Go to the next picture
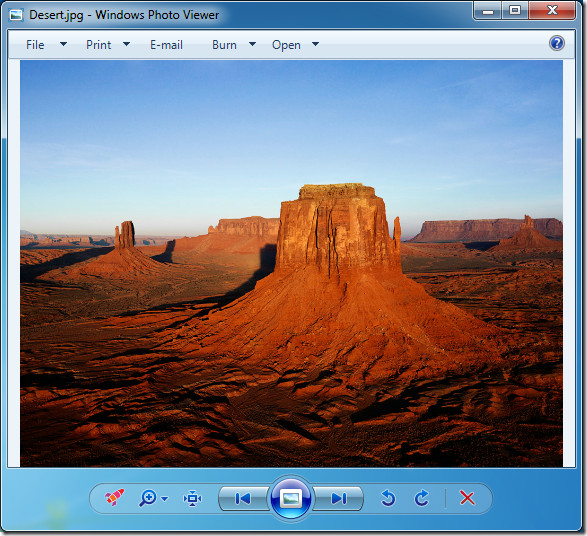This screenshot has width=587, height=536. click(x=338, y=499)
